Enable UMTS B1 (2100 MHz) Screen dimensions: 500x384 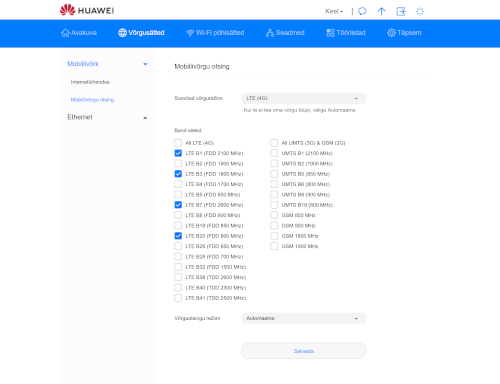[x=274, y=153]
